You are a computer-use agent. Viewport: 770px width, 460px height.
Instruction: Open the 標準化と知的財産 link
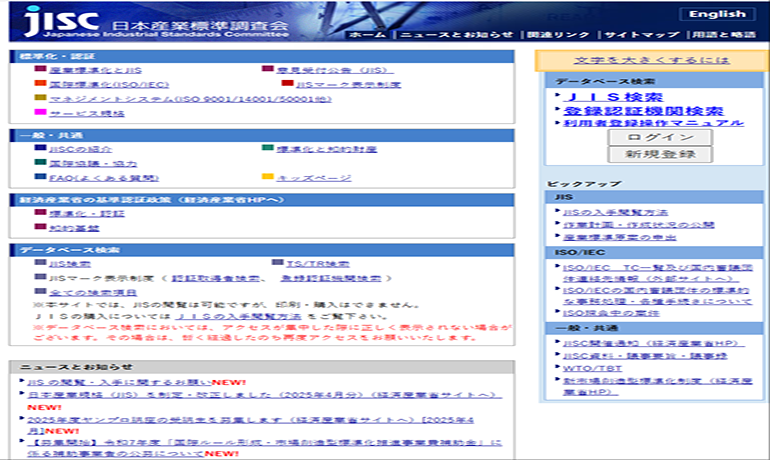coord(327,149)
